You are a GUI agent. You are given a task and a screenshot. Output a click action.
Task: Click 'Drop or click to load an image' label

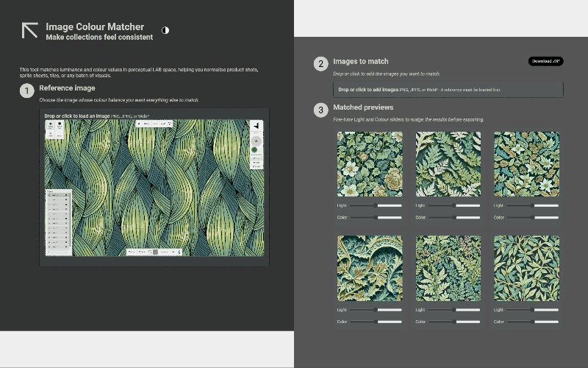pos(77,116)
